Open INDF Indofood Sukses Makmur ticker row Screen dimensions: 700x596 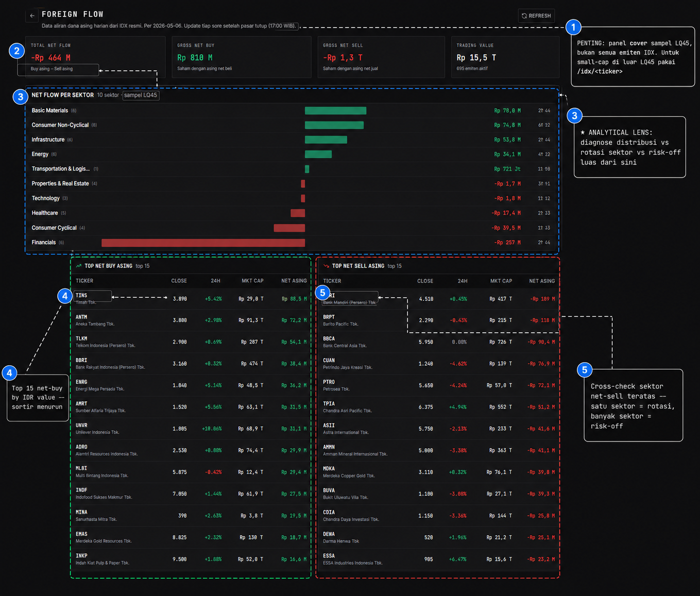[x=191, y=493]
